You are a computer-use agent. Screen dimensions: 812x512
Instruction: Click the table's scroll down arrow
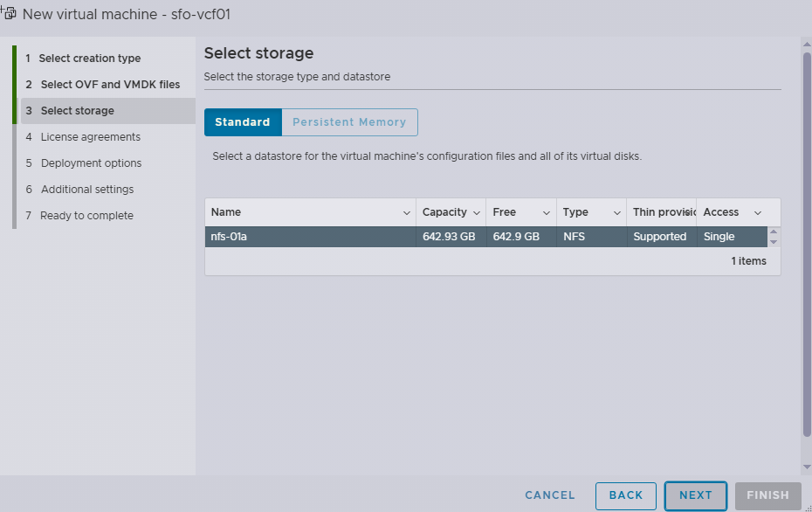(774, 242)
